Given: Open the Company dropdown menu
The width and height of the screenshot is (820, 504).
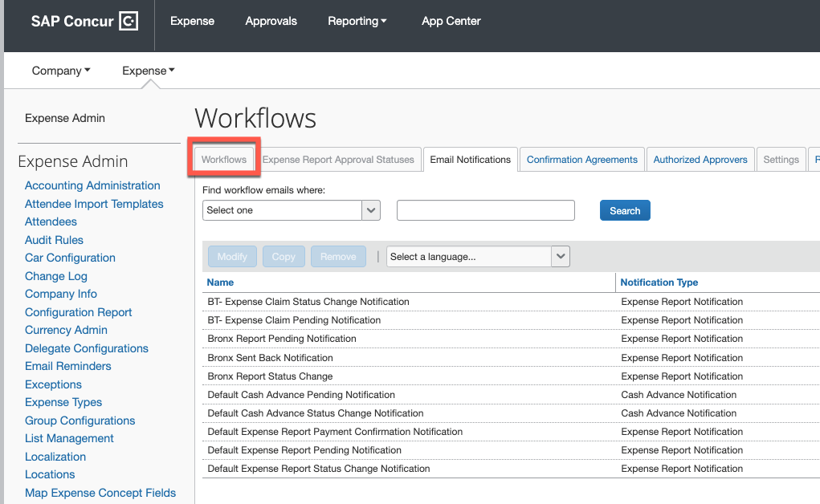Looking at the screenshot, I should coord(61,71).
